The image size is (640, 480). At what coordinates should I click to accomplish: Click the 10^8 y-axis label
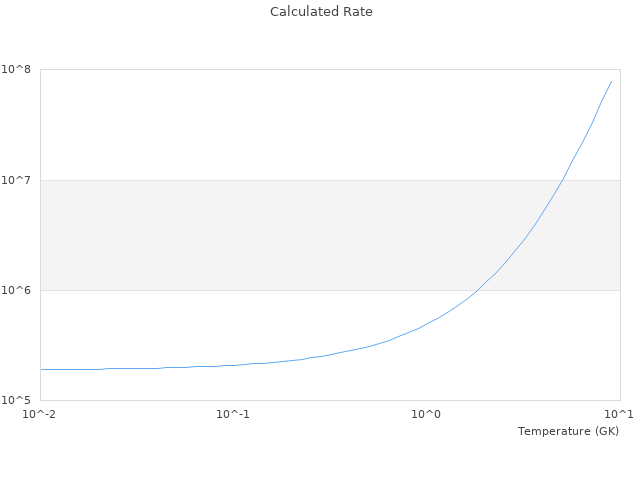[x=20, y=70]
